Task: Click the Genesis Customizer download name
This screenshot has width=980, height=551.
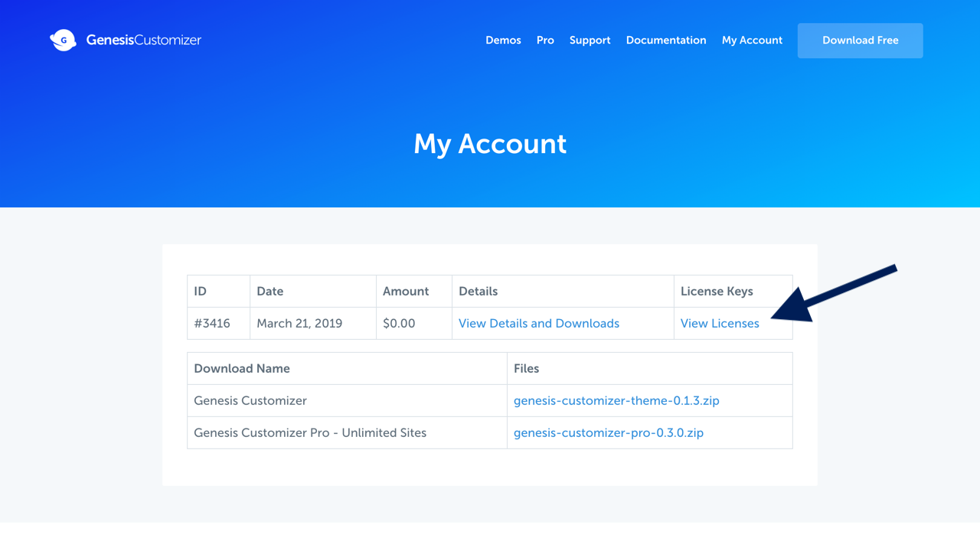Action: (250, 400)
